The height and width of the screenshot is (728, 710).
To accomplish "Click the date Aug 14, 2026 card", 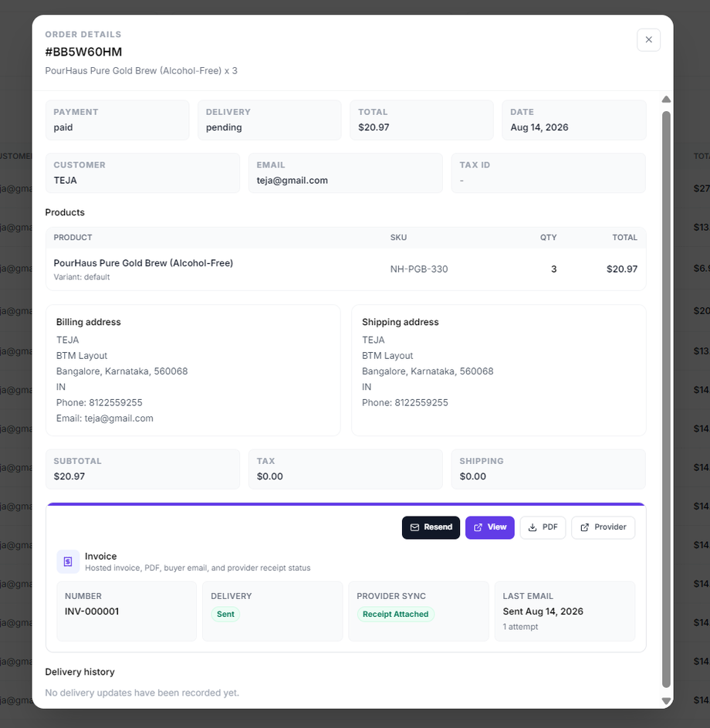I will pyautogui.click(x=574, y=120).
